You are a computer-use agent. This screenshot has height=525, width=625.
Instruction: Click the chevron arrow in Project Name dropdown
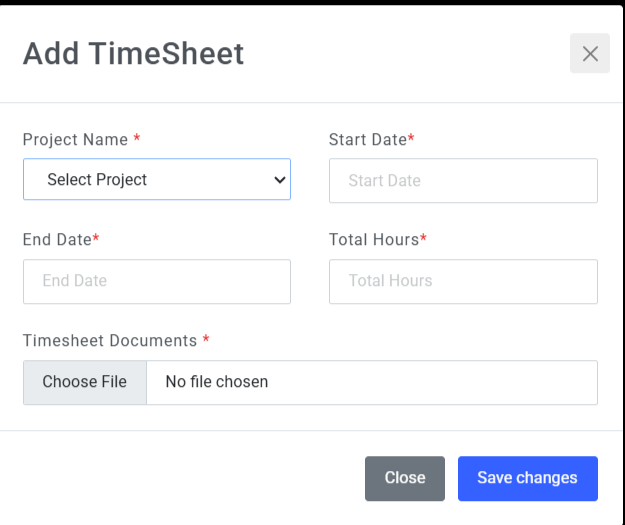[x=279, y=180]
